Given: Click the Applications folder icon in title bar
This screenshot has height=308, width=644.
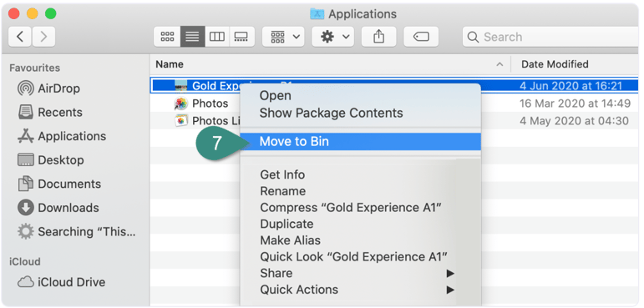Looking at the screenshot, I should [317, 14].
